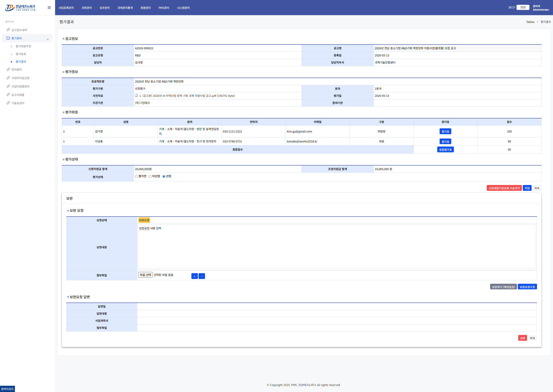553x392 pixels.
Task: Go to 사업비집행관리 in sidebar
Action: click(x=20, y=86)
